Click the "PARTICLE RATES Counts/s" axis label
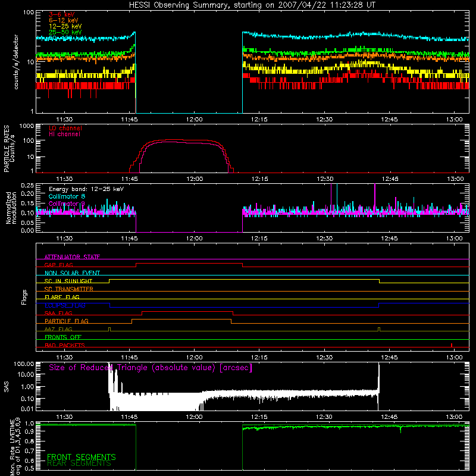Screen dimensions: 476x476 (9, 149)
